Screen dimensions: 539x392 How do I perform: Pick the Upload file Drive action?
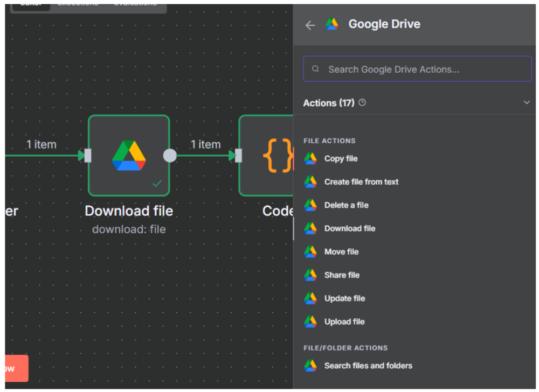click(x=344, y=321)
